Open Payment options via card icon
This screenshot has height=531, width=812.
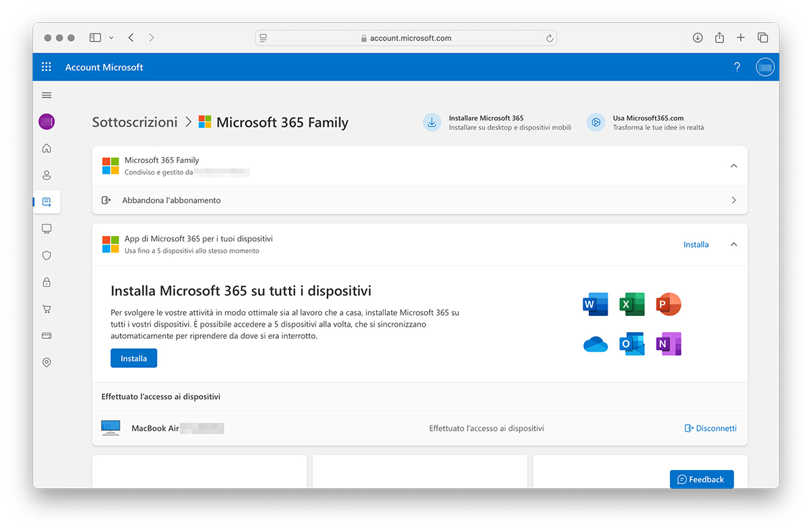[46, 336]
